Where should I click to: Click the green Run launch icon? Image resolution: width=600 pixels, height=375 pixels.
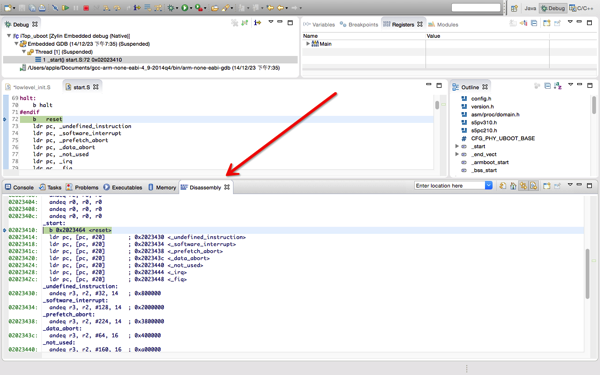pyautogui.click(x=185, y=8)
